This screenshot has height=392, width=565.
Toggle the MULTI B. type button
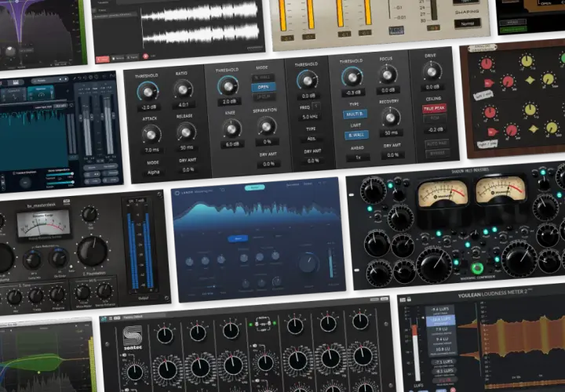tap(355, 114)
